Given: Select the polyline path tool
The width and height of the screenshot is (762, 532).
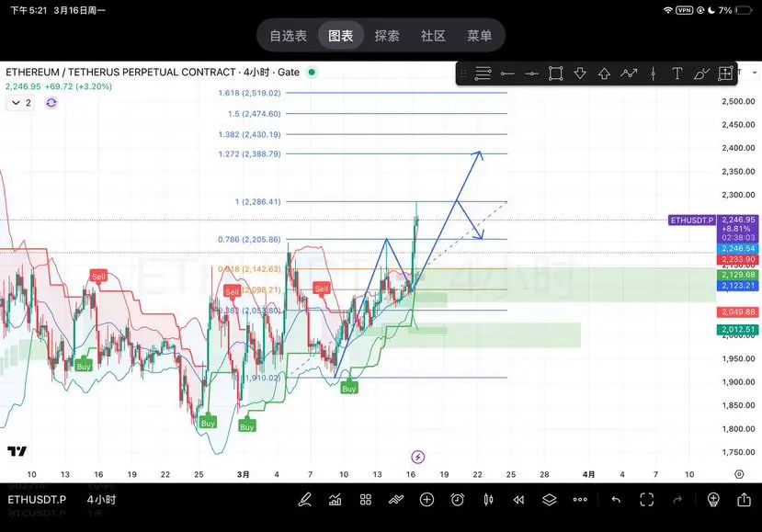Looking at the screenshot, I should point(629,74).
